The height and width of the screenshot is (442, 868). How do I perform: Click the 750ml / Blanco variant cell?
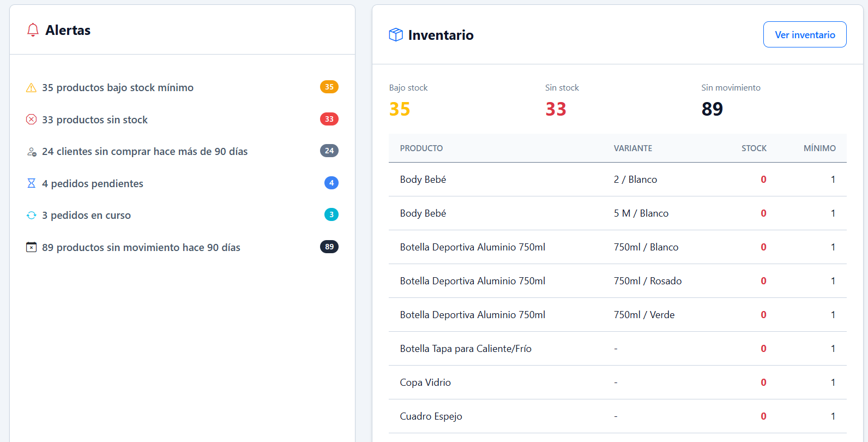(x=646, y=247)
